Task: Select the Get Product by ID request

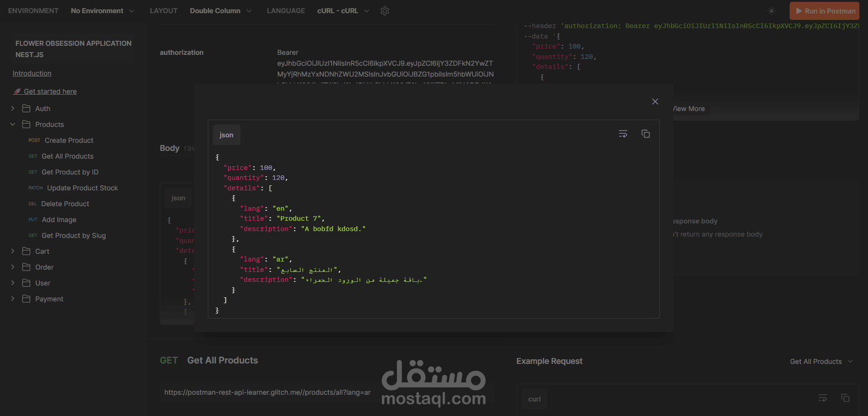Action: (x=70, y=172)
